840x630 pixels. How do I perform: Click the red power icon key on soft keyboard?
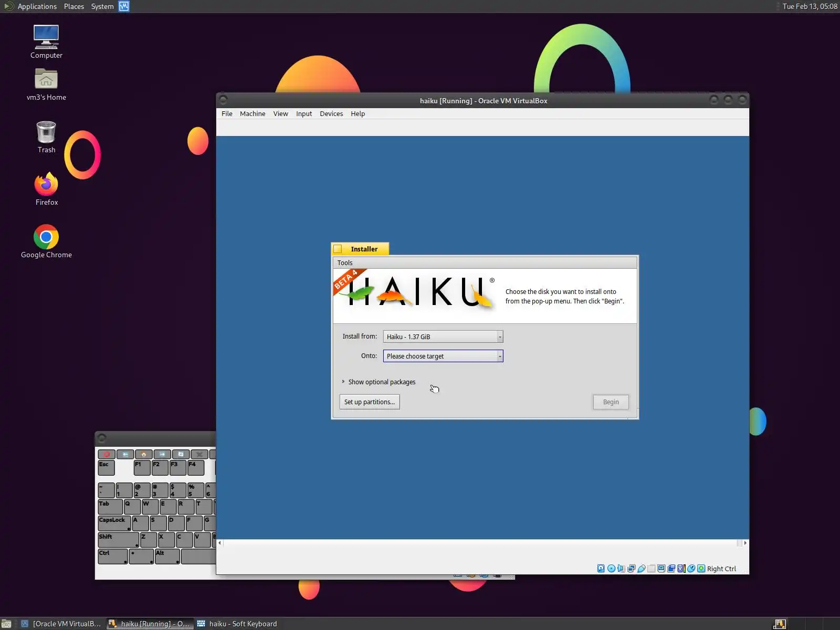pos(107,454)
